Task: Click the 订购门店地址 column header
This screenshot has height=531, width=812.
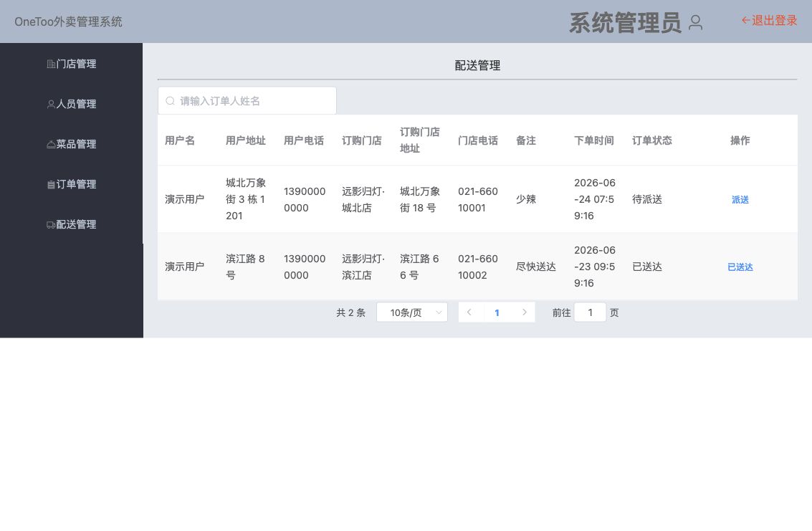Action: (419, 140)
